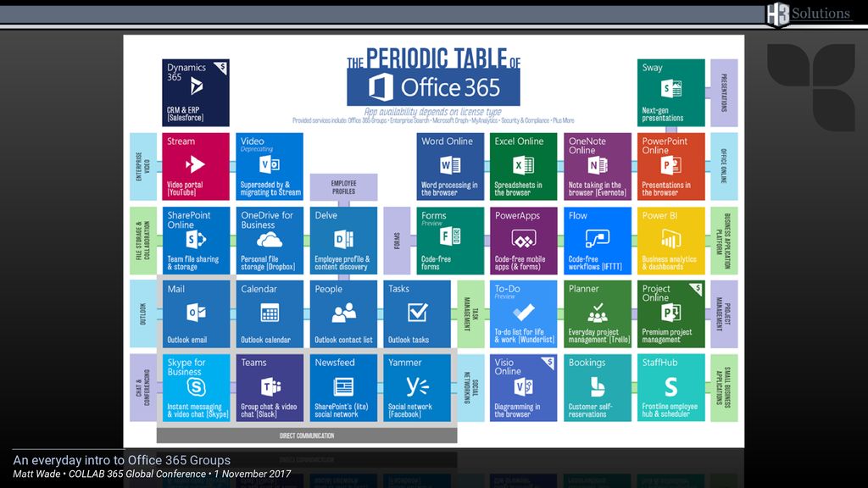Click the Dynamics 365 play-arrow icon
Screen dimensions: 868x488
(x=196, y=86)
